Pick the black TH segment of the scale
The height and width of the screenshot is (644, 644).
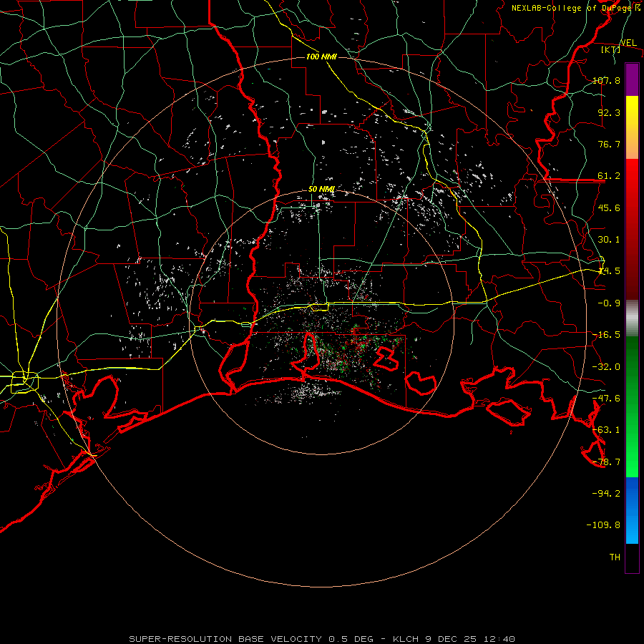coord(632,558)
